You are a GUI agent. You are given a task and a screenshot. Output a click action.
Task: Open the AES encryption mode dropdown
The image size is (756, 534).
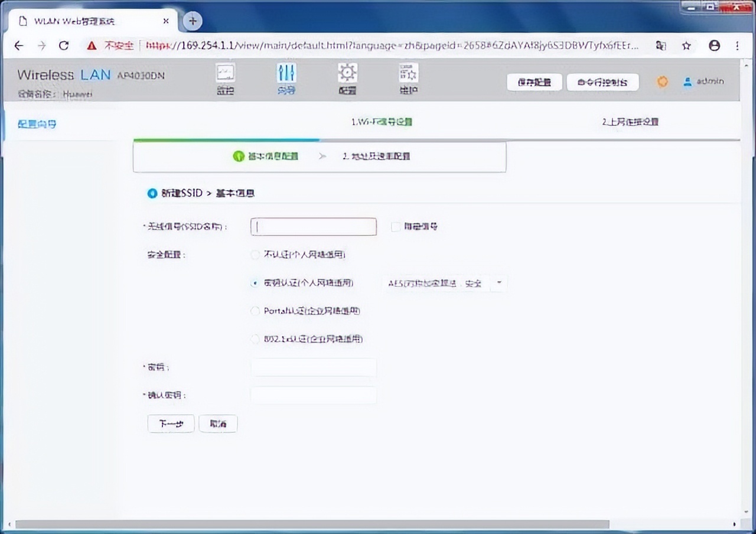[499, 283]
